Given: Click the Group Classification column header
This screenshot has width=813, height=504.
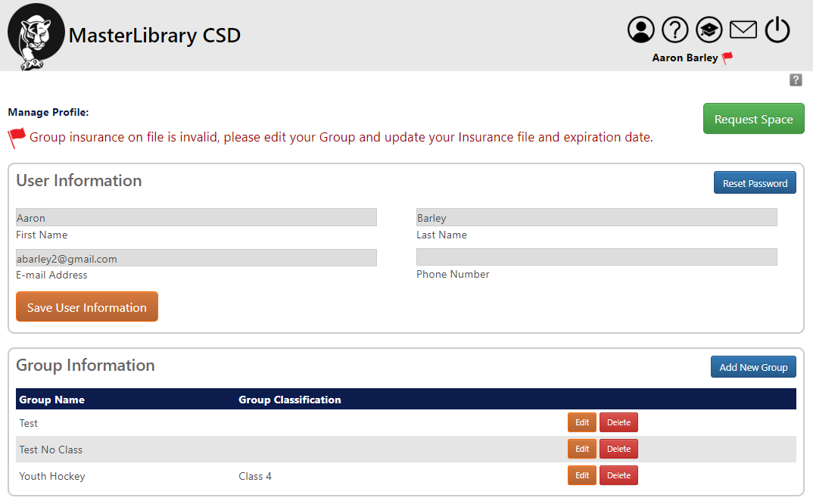Looking at the screenshot, I should coord(290,400).
